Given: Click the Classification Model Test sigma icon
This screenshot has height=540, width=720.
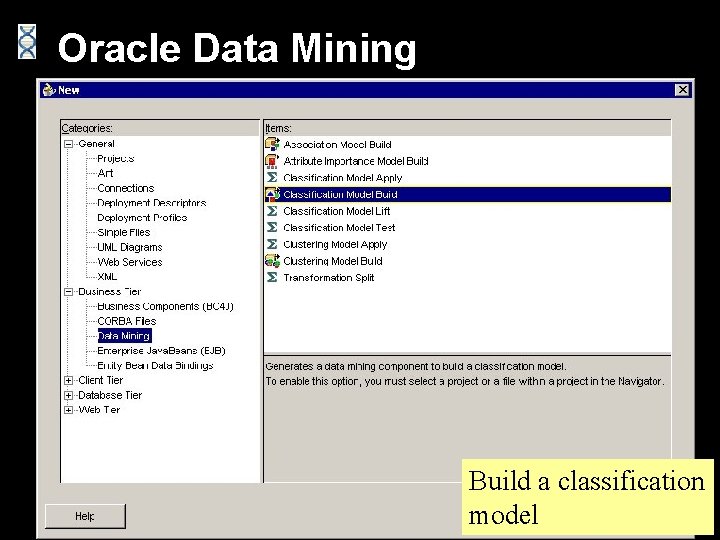Looking at the screenshot, I should click(272, 227).
